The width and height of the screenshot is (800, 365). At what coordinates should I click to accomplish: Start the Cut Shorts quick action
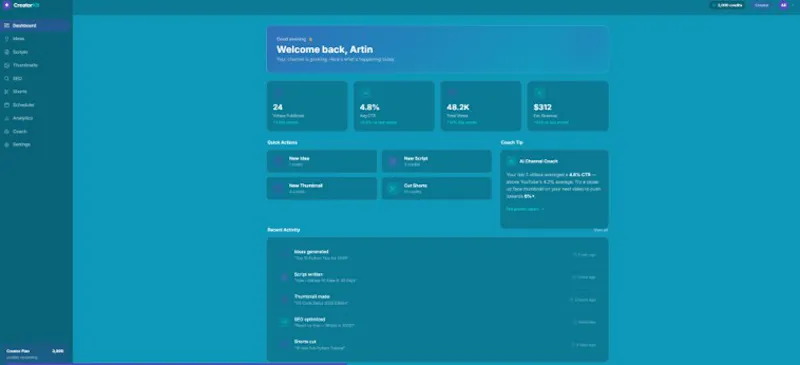pos(437,188)
